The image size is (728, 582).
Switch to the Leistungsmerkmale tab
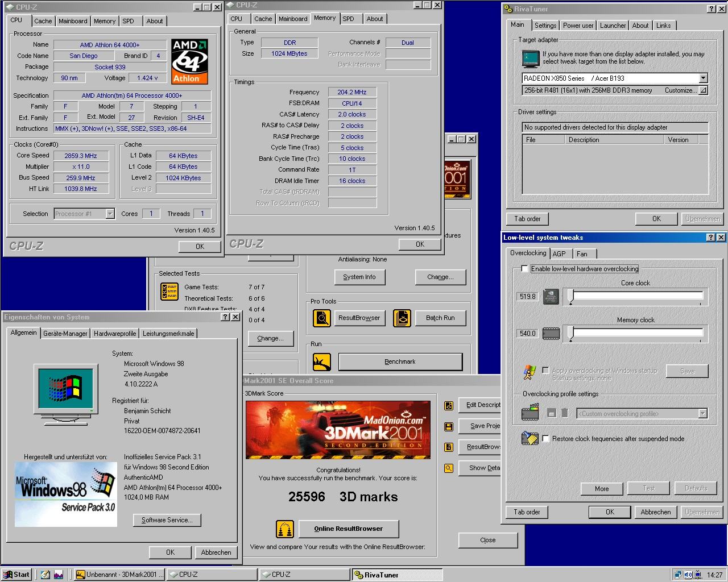168,334
